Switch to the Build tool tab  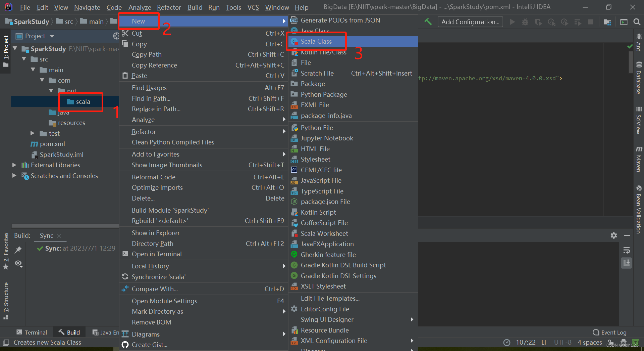click(69, 332)
